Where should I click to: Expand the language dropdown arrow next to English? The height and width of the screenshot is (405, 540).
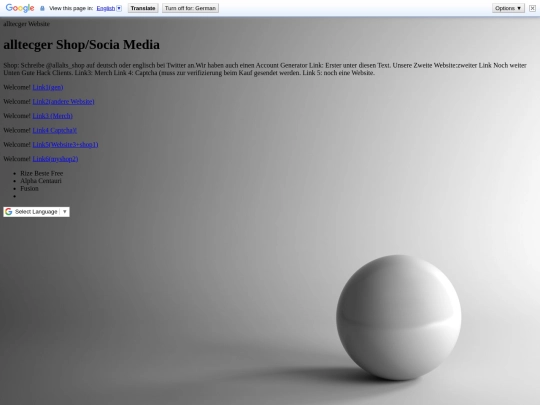click(x=119, y=8)
